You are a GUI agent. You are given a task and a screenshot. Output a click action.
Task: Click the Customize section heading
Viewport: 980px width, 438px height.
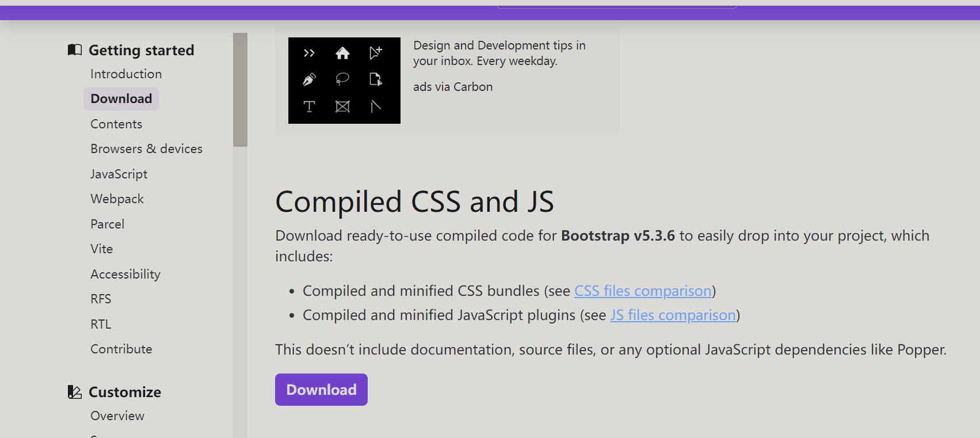pos(125,392)
